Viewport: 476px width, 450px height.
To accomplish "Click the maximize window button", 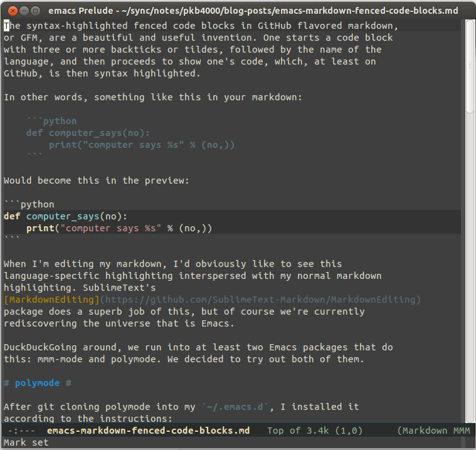I will [36, 11].
